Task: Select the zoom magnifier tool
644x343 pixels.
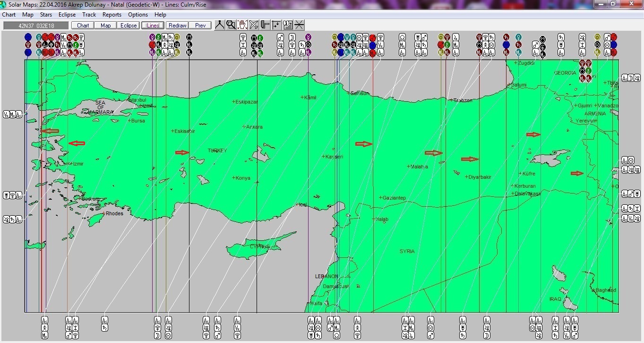Action: [x=230, y=25]
